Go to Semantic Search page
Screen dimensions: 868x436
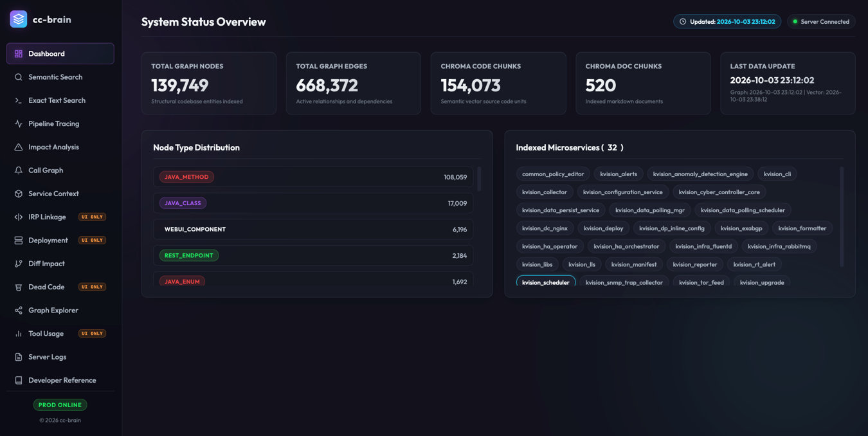tap(60, 77)
